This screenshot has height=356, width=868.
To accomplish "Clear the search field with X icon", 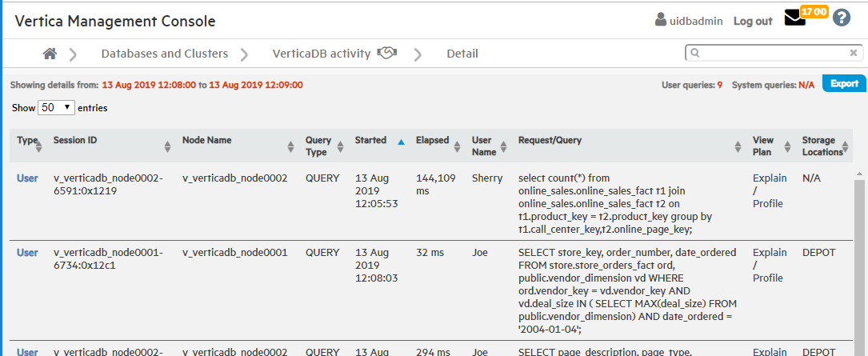I will click(853, 54).
